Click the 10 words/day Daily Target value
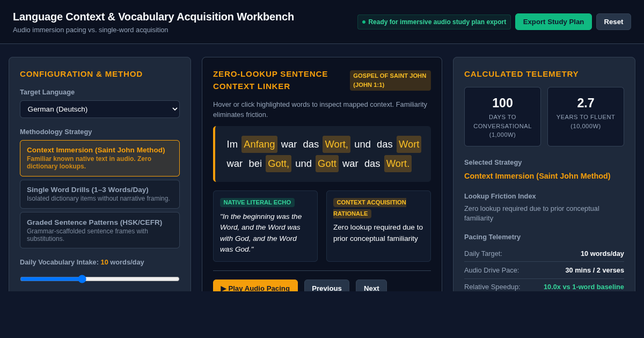Screen dimensions: 644x338 [x=602, y=253]
